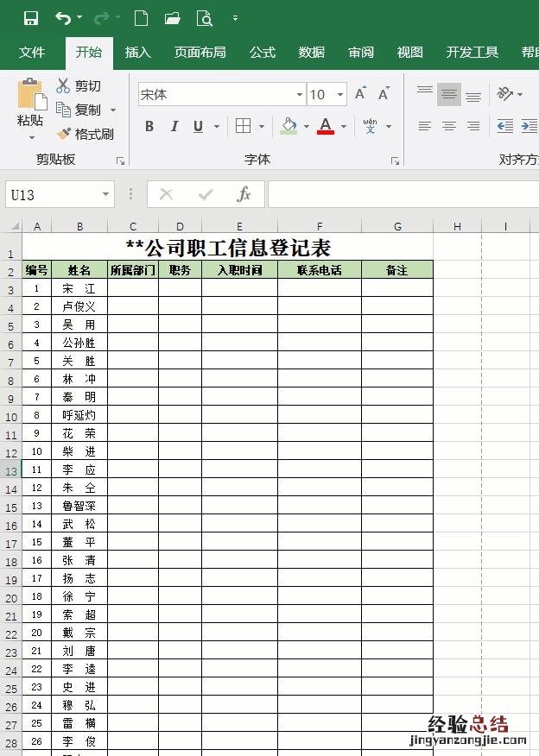Click into the formula bar input
The image size is (539, 756).
coord(403,194)
